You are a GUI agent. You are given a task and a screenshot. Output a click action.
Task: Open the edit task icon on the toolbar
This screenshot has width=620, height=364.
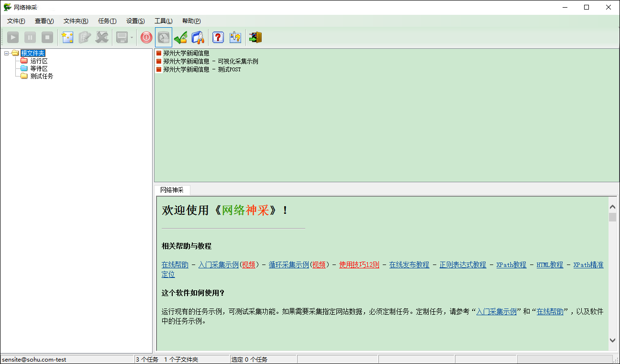point(85,37)
